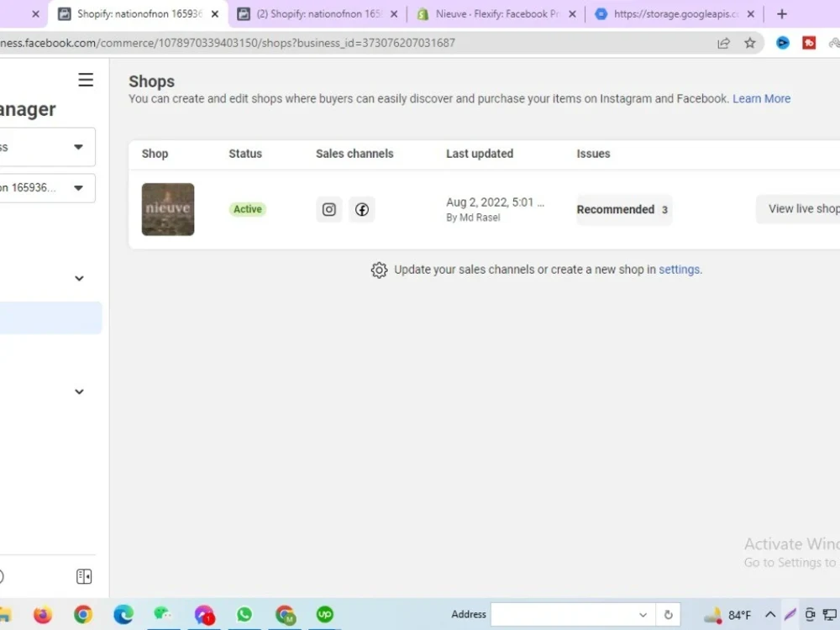Open Firefox from the taskbar
This screenshot has width=840, height=630.
coord(42,615)
